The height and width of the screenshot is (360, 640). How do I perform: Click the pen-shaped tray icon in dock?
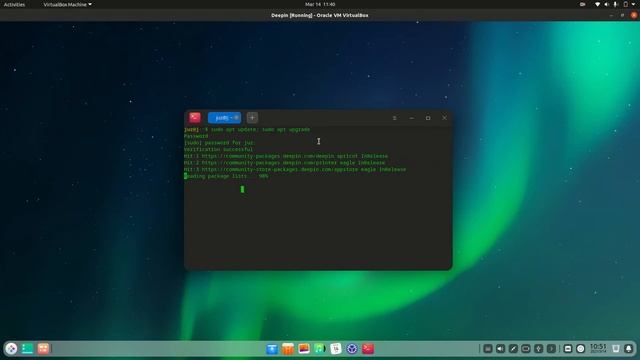513,349
